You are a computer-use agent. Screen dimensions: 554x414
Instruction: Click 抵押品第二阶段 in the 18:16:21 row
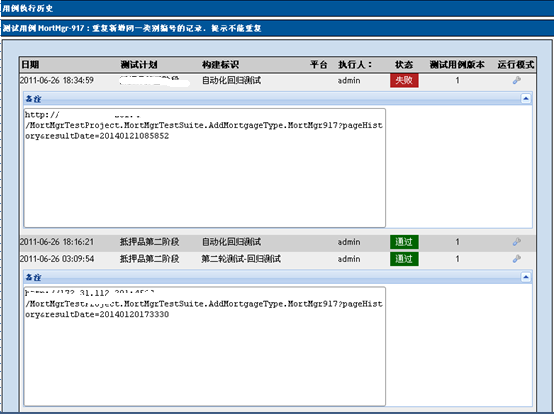pyautogui.click(x=149, y=242)
